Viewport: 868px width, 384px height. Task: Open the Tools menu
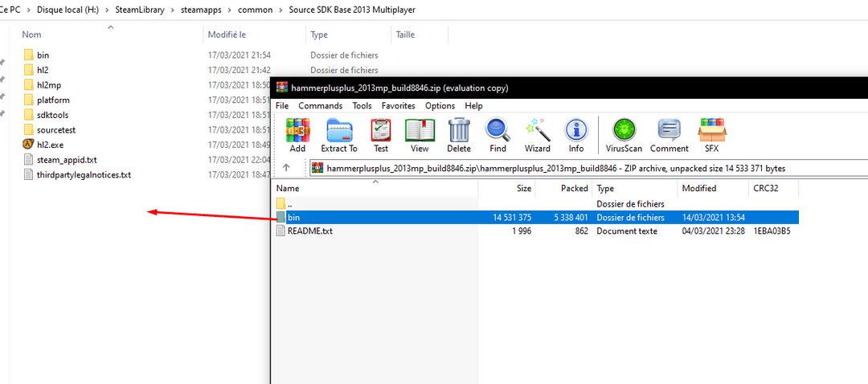[362, 106]
